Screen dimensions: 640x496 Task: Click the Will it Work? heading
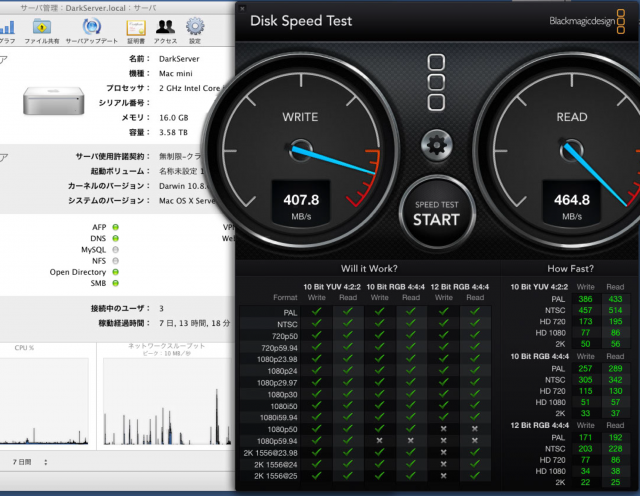click(369, 269)
